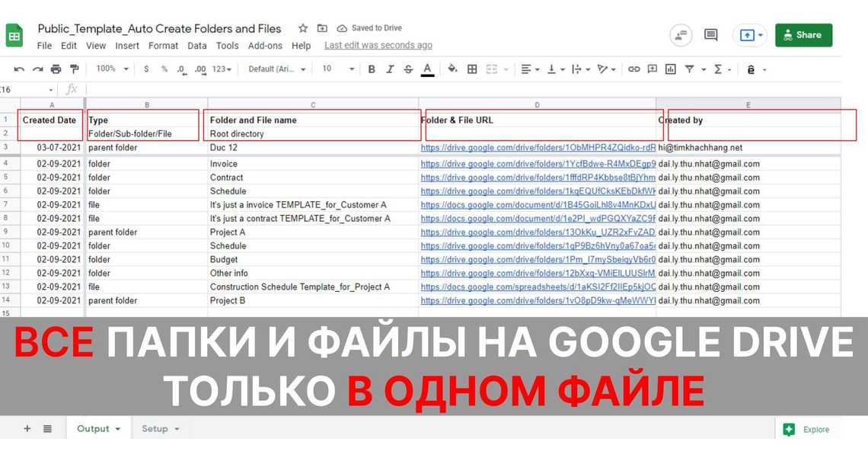Image resolution: width=868 pixels, height=474 pixels.
Task: Open the zoom 100% dropdown
Action: 111,69
